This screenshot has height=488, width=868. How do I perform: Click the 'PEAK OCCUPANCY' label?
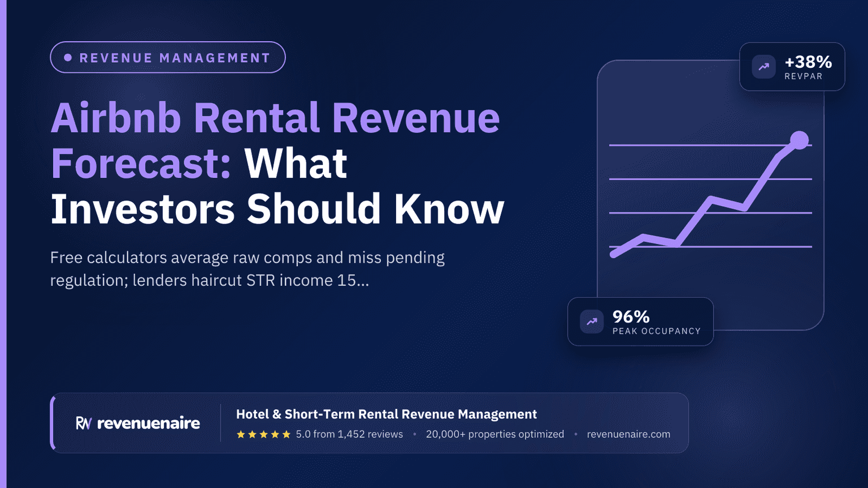pyautogui.click(x=657, y=332)
